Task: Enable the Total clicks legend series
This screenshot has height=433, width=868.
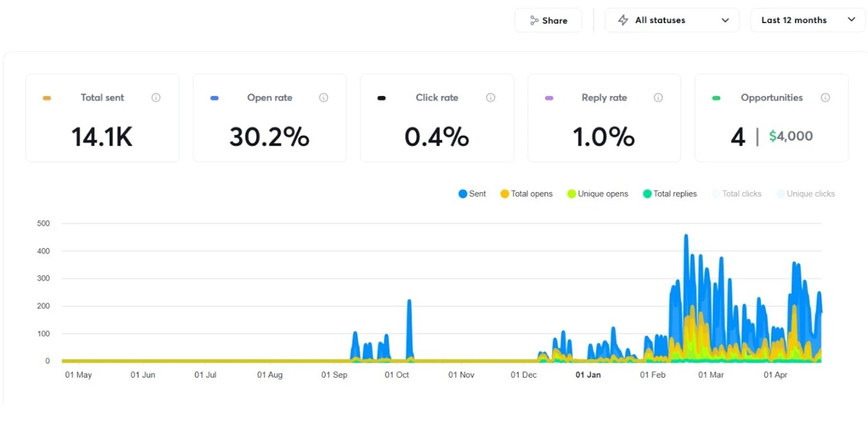Action: pos(736,194)
